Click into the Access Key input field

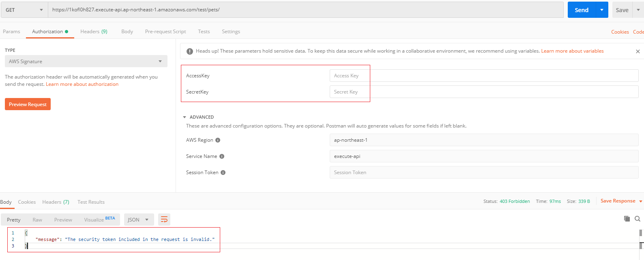tap(484, 76)
